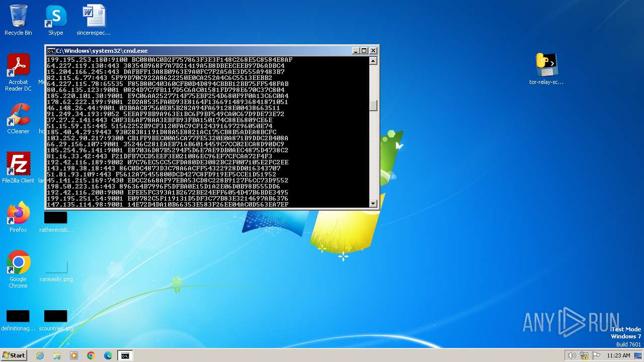This screenshot has width=644, height=362.
Task: Click the cmd scrollbar up arrow
Action: coord(373,61)
